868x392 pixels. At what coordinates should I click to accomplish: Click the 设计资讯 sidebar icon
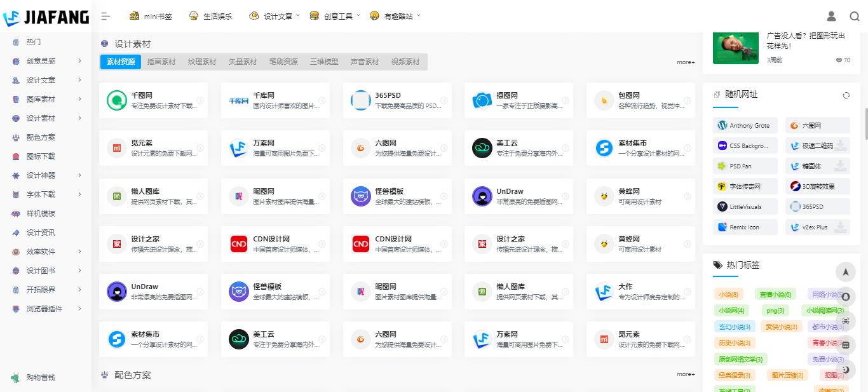pyautogui.click(x=16, y=233)
